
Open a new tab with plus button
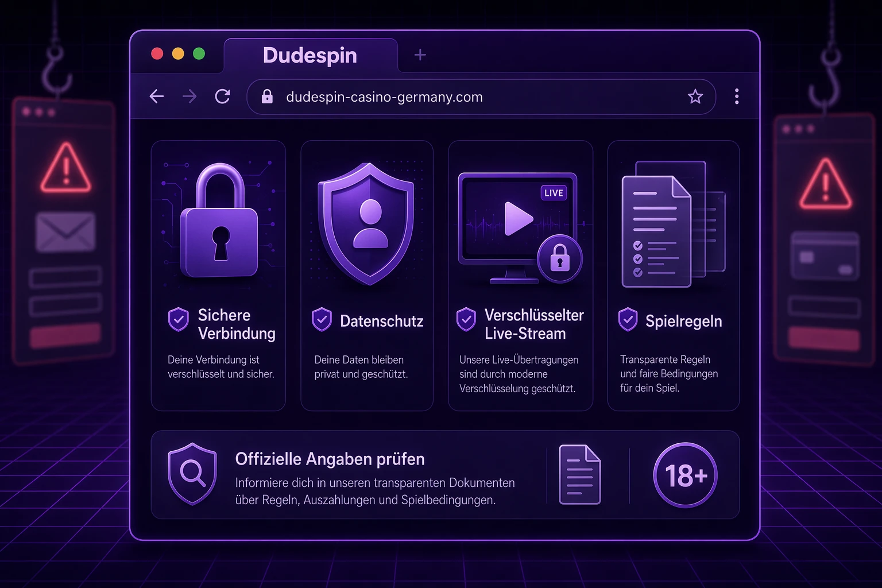coord(420,55)
